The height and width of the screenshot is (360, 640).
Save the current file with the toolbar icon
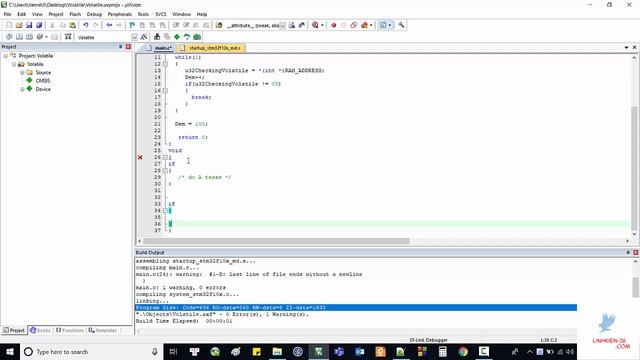pyautogui.click(x=29, y=25)
